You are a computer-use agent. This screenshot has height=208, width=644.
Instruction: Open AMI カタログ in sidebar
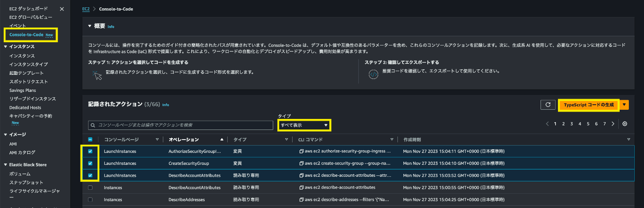[22, 152]
